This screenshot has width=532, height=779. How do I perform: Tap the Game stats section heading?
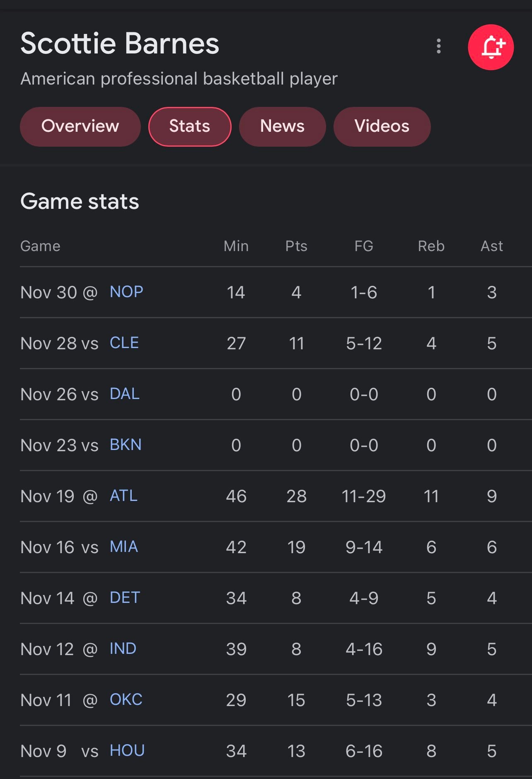point(80,202)
